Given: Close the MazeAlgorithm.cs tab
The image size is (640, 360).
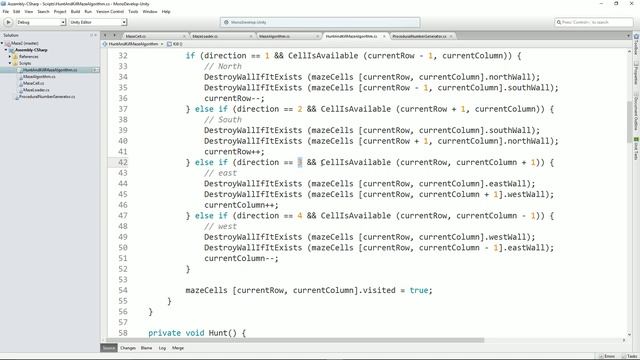Looking at the screenshot, I should coord(317,36).
